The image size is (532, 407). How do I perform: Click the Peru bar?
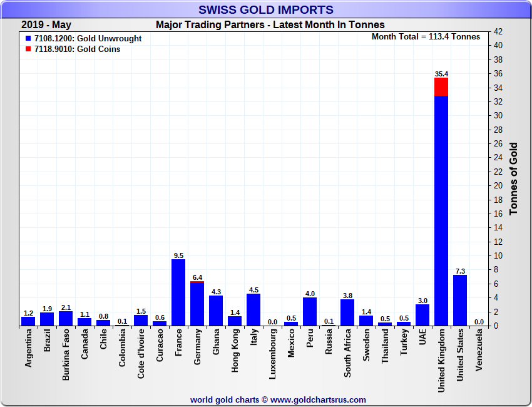[x=310, y=312]
